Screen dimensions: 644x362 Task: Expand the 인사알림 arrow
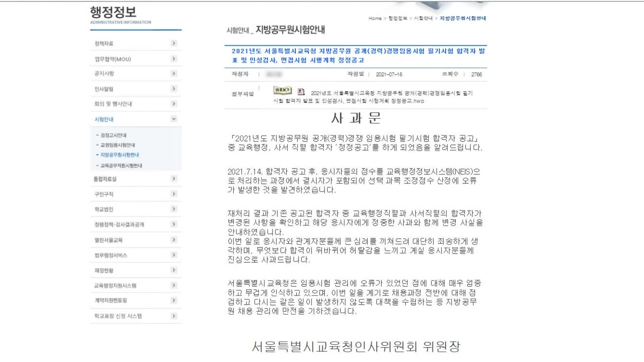[174, 88]
